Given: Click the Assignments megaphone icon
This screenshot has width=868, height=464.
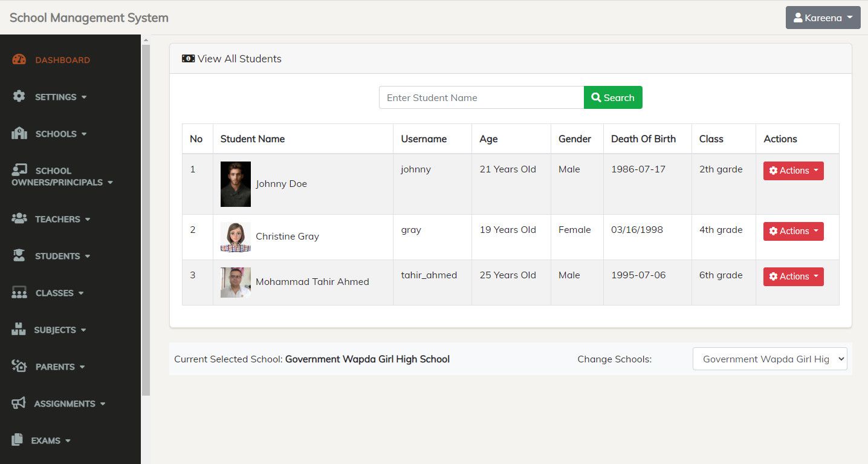Looking at the screenshot, I should [x=19, y=403].
